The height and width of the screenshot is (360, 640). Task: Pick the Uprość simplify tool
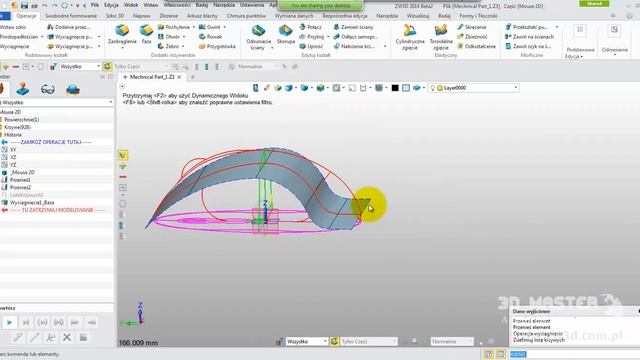(x=311, y=47)
